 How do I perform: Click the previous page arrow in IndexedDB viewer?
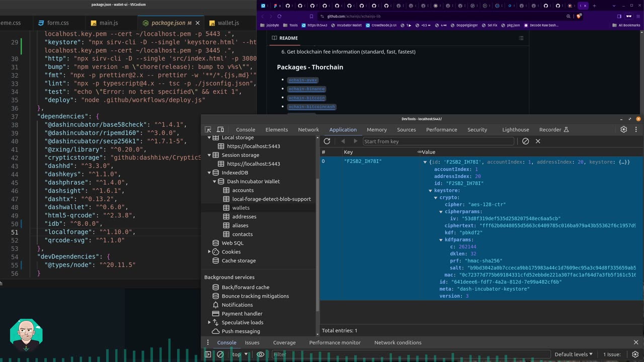[343, 141]
